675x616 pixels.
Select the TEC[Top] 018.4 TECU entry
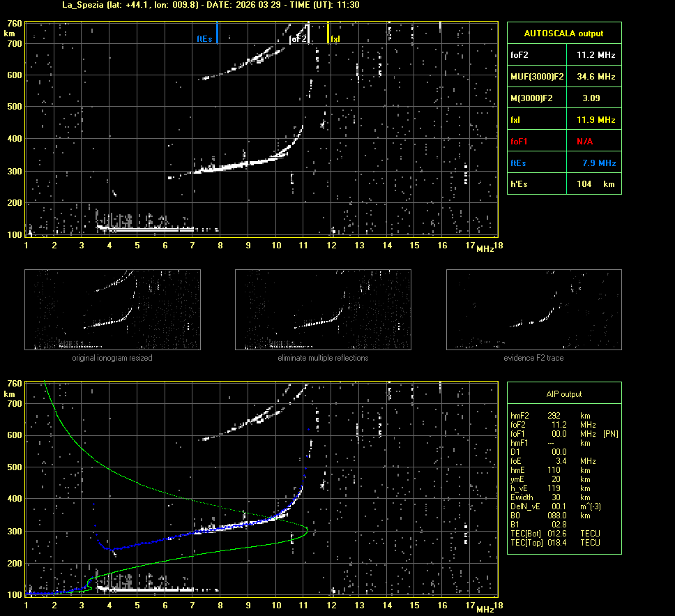[x=555, y=542]
